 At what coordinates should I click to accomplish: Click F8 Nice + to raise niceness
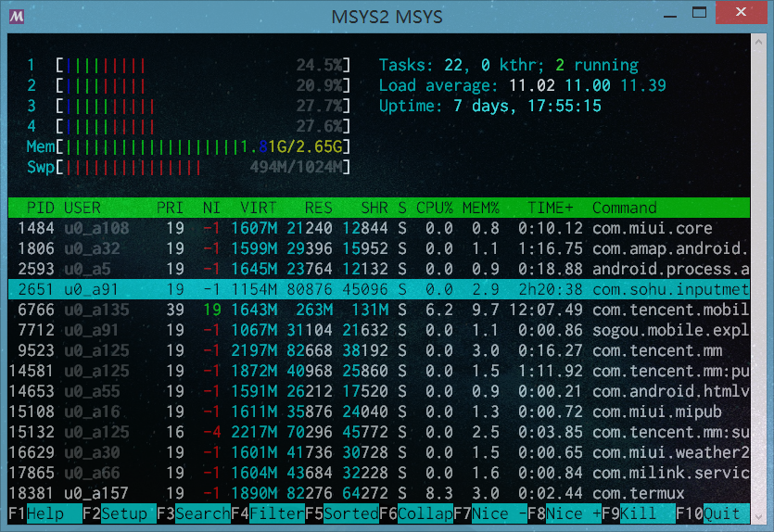pyautogui.click(x=565, y=513)
